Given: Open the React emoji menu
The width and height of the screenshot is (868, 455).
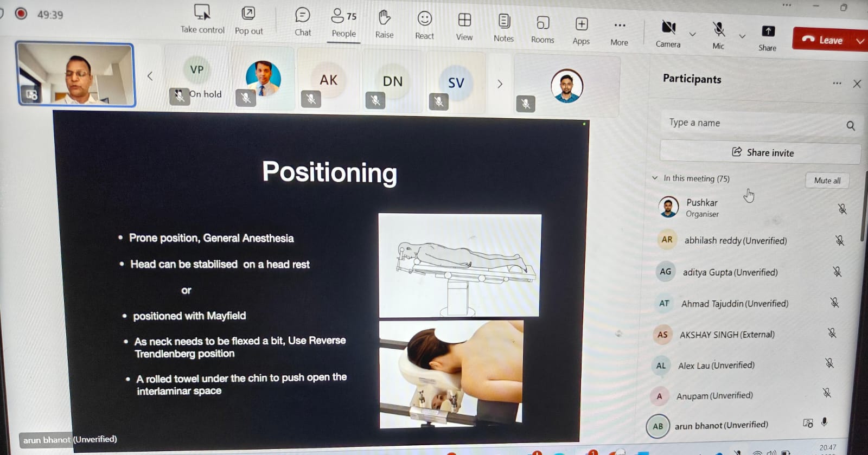Looking at the screenshot, I should pyautogui.click(x=424, y=25).
